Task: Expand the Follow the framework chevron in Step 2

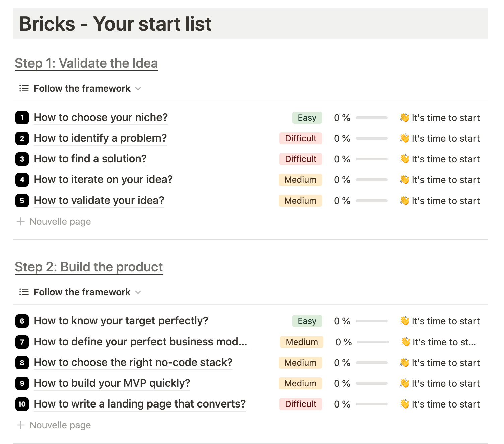Action: coord(138,292)
